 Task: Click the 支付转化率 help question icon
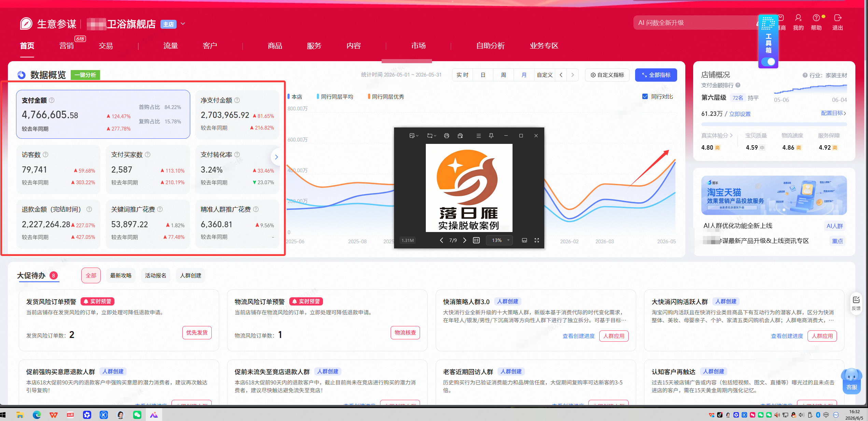[x=237, y=154]
